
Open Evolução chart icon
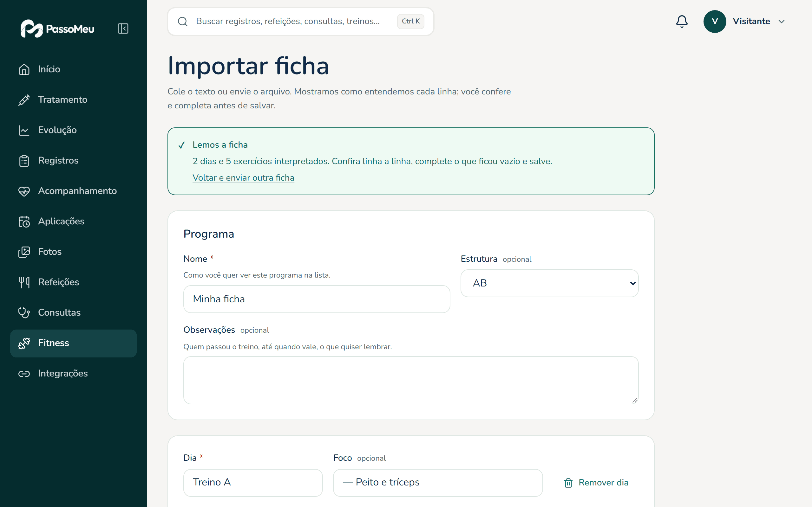pos(24,130)
